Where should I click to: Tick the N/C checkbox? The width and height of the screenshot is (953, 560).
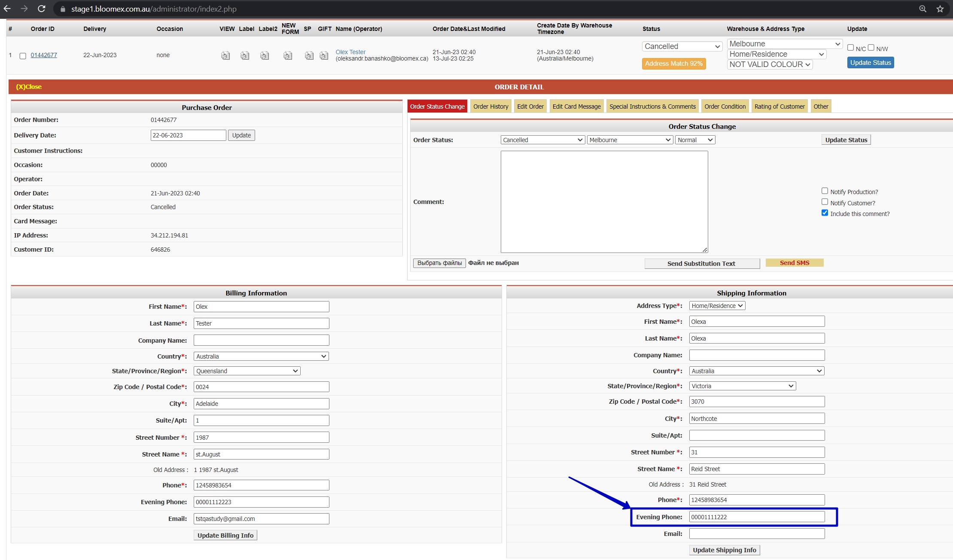pyautogui.click(x=850, y=48)
